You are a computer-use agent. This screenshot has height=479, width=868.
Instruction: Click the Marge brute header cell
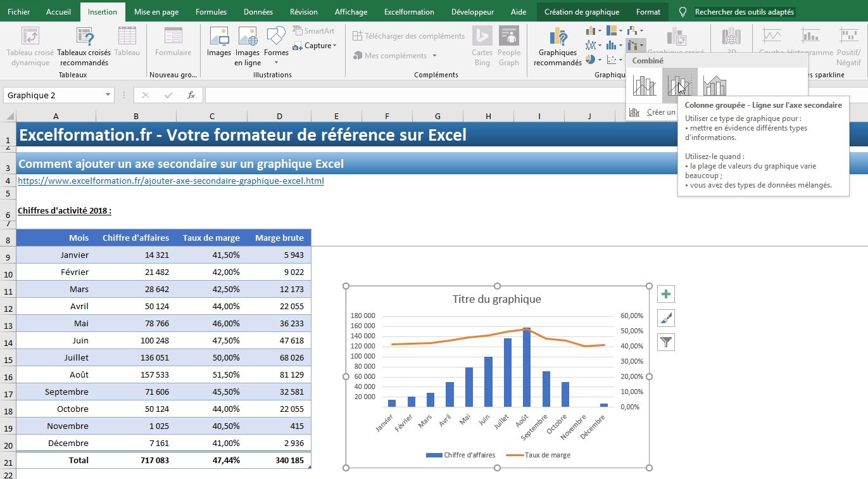point(279,238)
